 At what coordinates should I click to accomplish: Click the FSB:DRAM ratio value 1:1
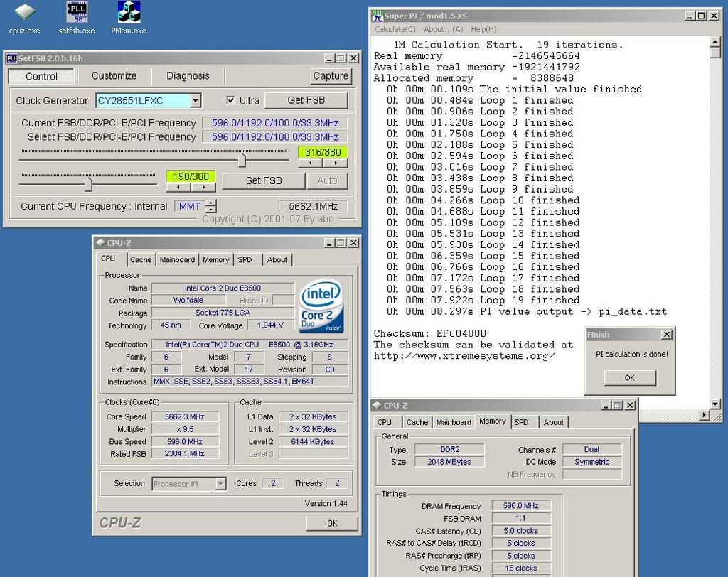[x=521, y=518]
